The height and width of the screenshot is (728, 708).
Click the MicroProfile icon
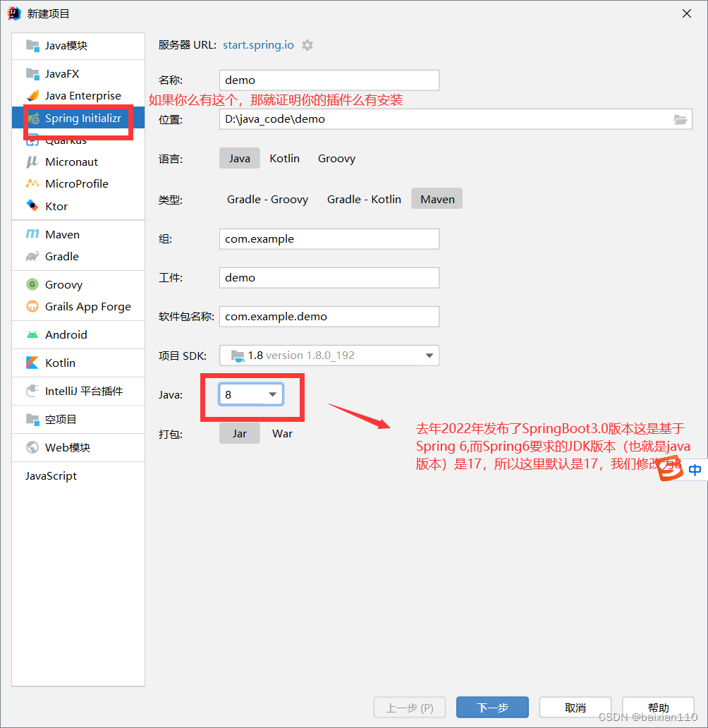(32, 183)
